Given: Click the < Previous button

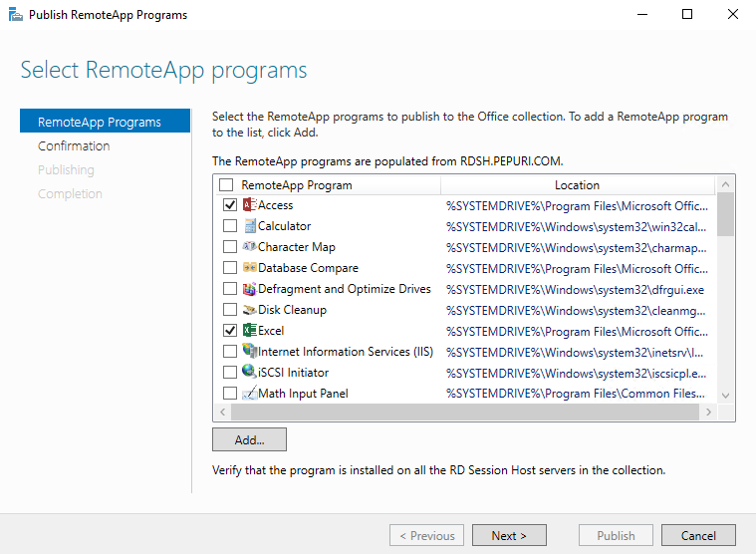Looking at the screenshot, I should coord(426,535).
